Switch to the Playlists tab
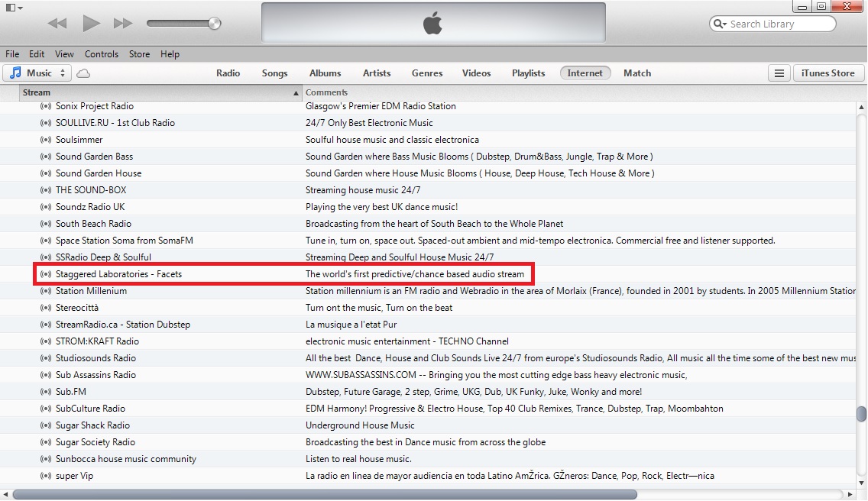868x501 pixels. pos(528,73)
